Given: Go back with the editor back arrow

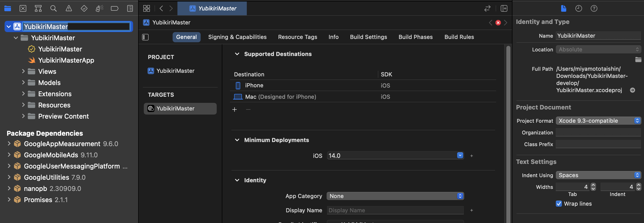Looking at the screenshot, I should coord(161,8).
